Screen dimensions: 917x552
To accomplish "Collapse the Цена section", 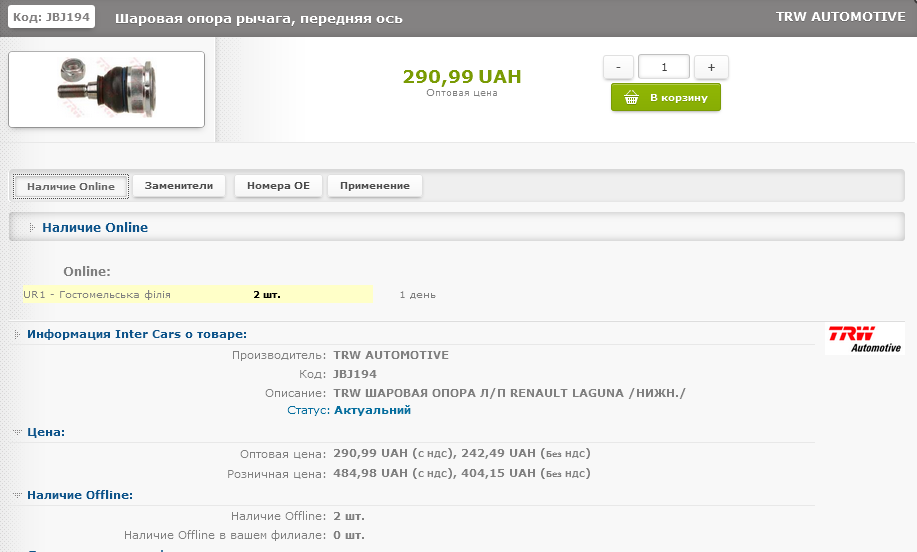I will coord(45,432).
